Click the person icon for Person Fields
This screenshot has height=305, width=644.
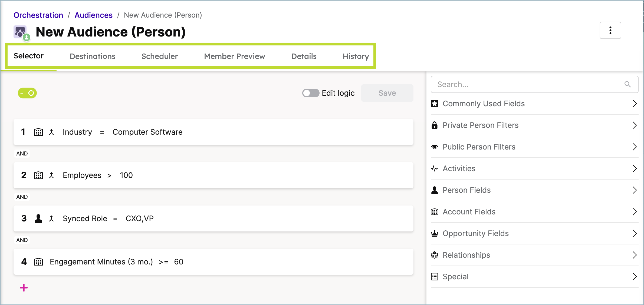435,190
